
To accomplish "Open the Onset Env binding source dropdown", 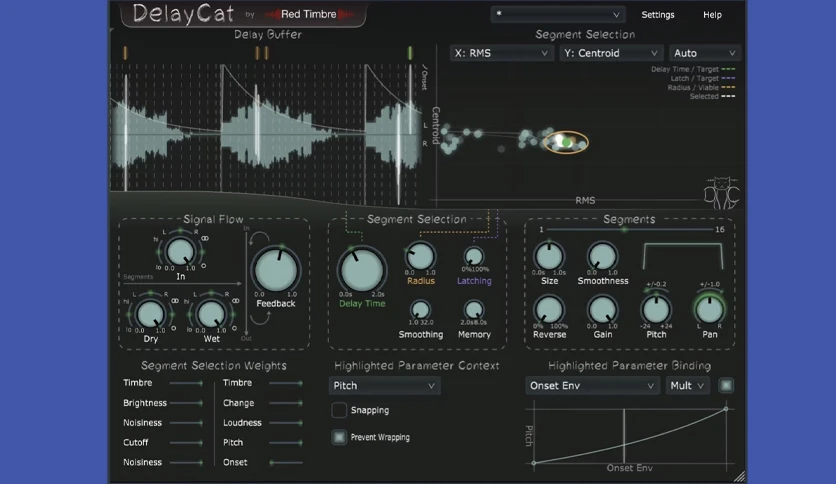I will (x=592, y=385).
